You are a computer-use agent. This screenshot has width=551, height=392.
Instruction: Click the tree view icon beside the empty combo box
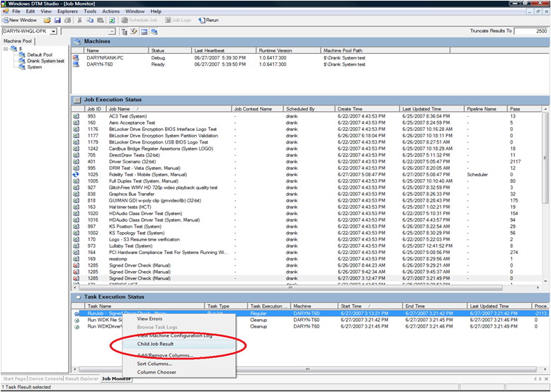[124, 32]
